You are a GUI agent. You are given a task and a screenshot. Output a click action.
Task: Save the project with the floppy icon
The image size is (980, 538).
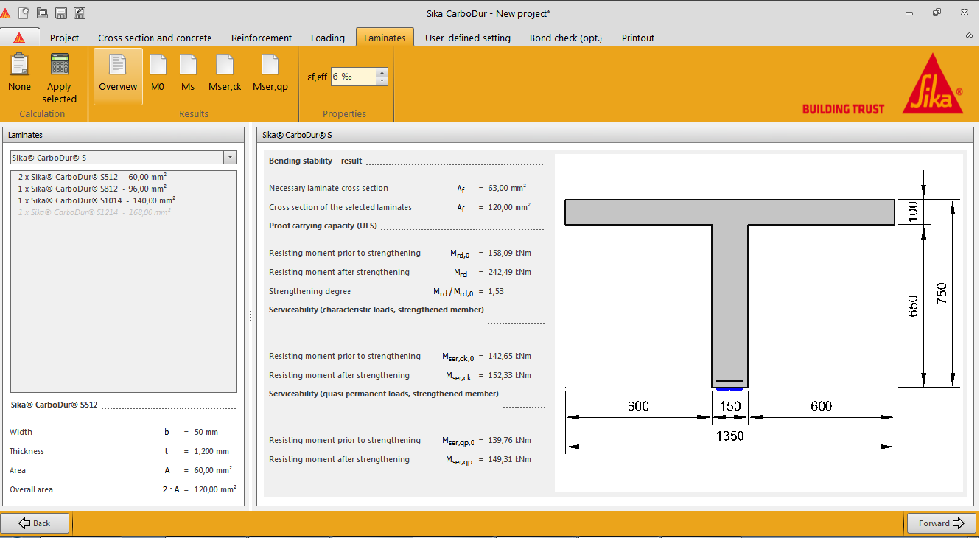click(61, 13)
